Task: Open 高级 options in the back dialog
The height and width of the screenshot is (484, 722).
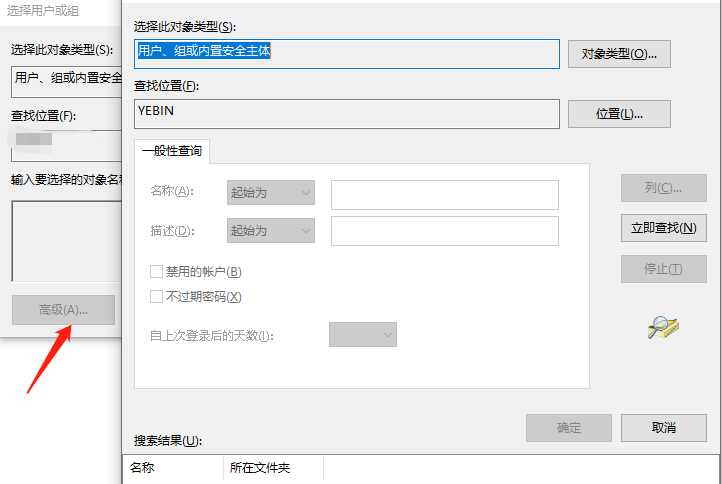Action: coord(63,310)
